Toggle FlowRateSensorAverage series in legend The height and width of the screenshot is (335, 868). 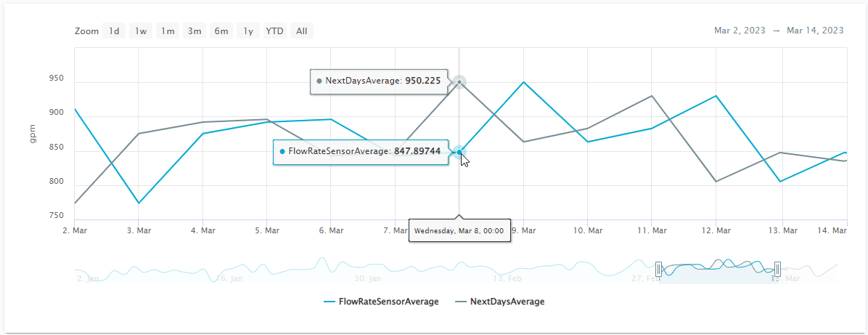[381, 302]
